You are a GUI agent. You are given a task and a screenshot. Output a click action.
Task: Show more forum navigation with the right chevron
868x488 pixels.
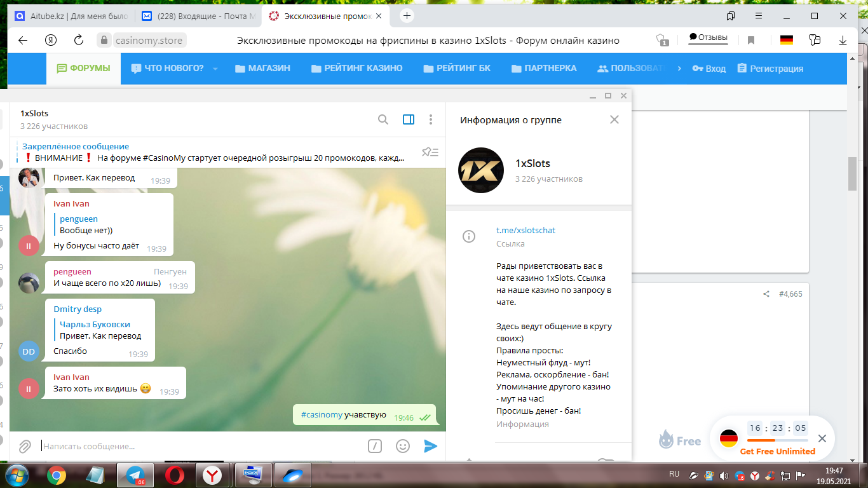(679, 69)
